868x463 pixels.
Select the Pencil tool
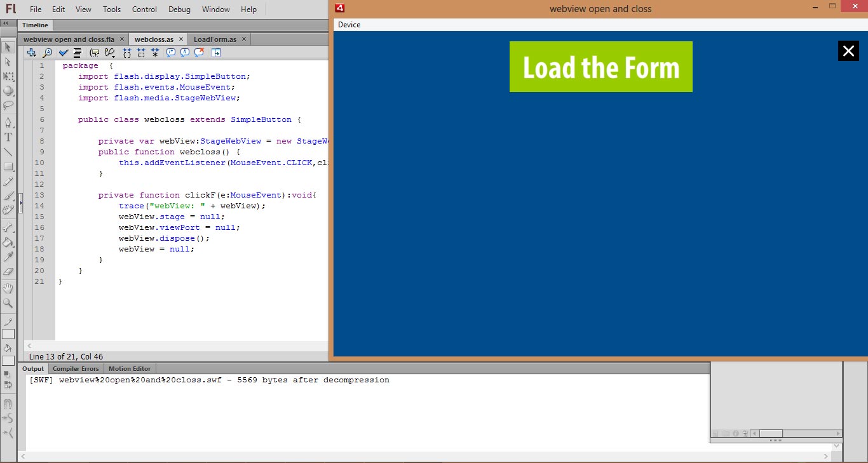(x=8, y=181)
